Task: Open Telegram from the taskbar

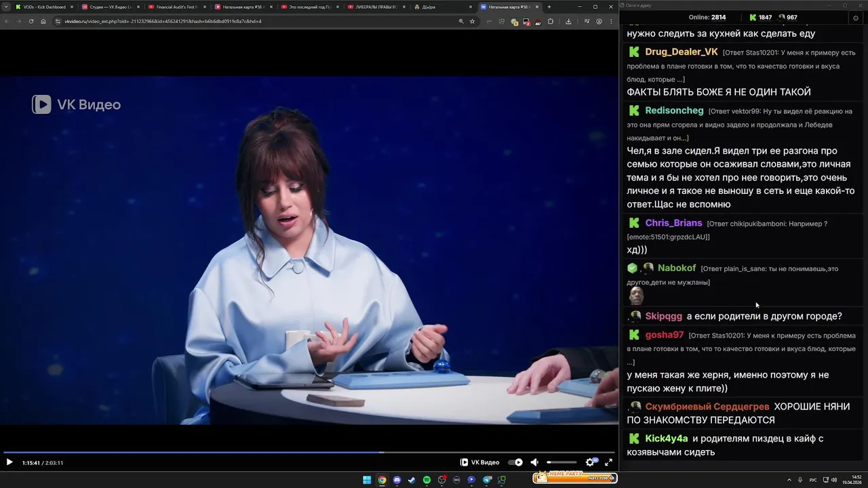Action: 487,480
